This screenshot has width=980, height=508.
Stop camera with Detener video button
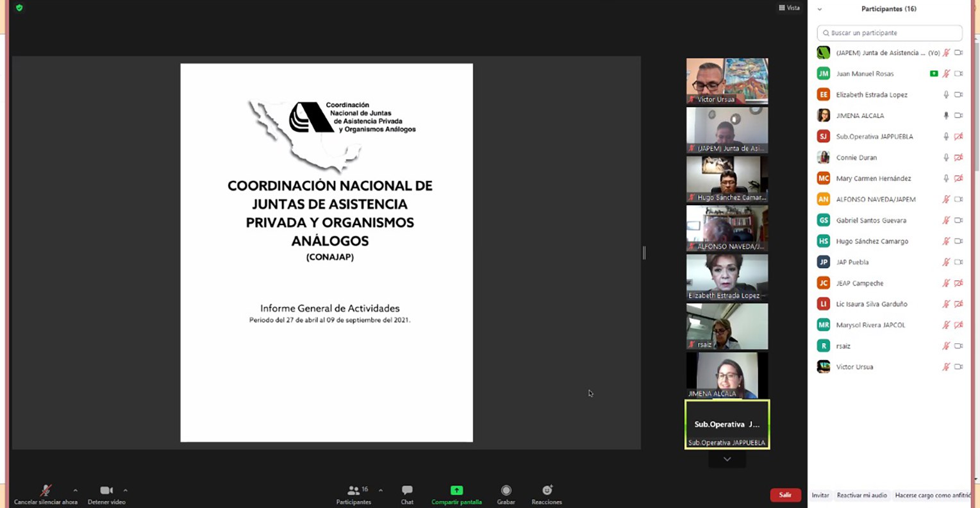106,495
